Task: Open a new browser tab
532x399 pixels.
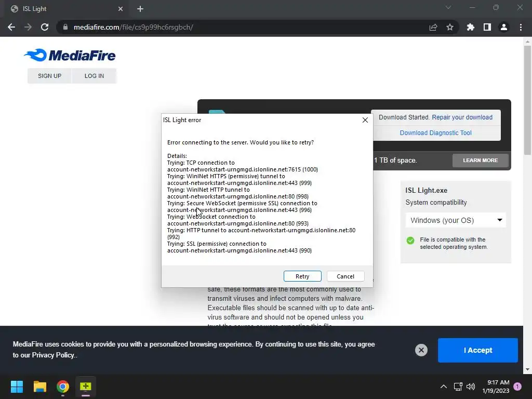Action: [x=140, y=9]
